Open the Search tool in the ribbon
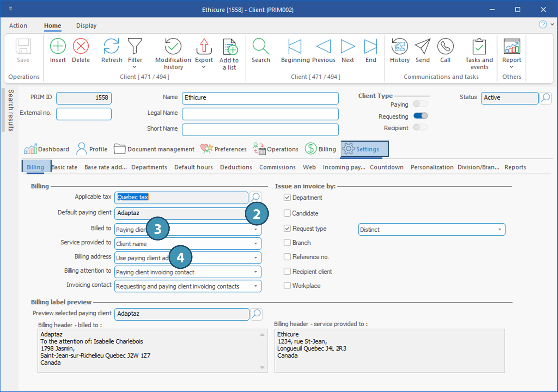Screen dimensions: 558x392 tap(260, 47)
